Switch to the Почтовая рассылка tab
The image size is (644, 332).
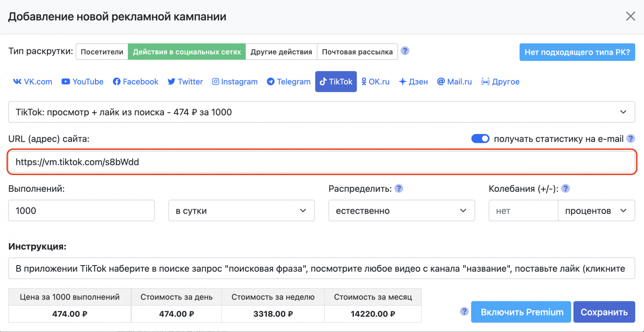click(357, 52)
